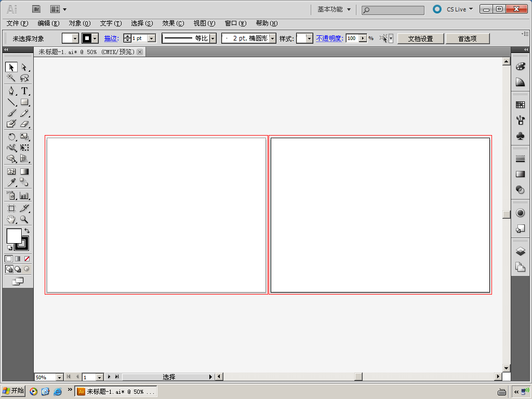Pick the Pencil tool

pyautogui.click(x=24, y=113)
